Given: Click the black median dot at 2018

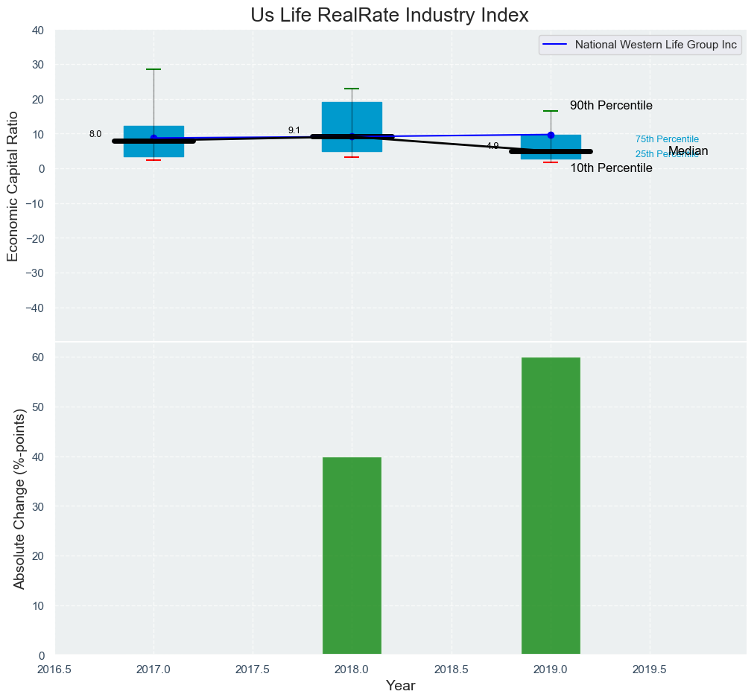Looking at the screenshot, I should point(352,136).
